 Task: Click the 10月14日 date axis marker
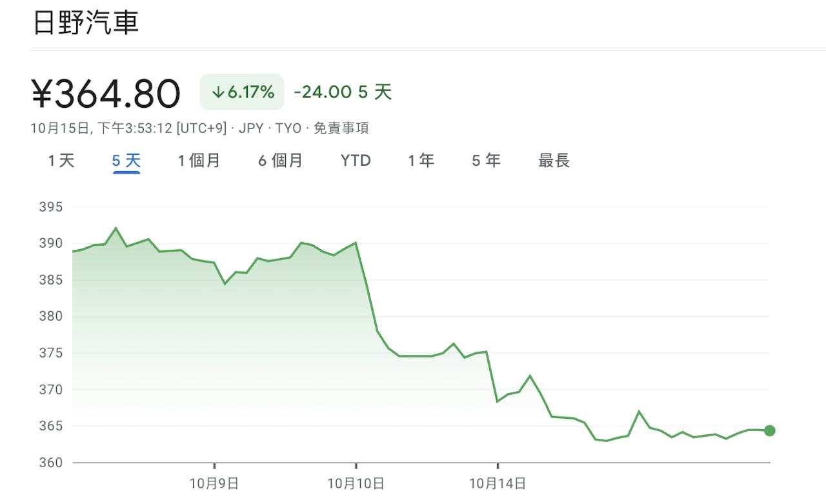point(497,483)
